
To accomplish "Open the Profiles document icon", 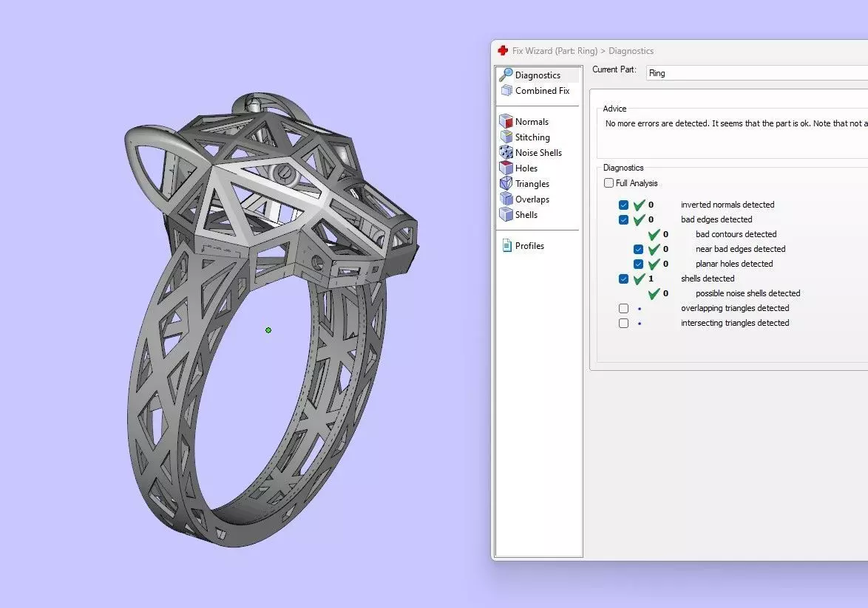I will [x=506, y=245].
